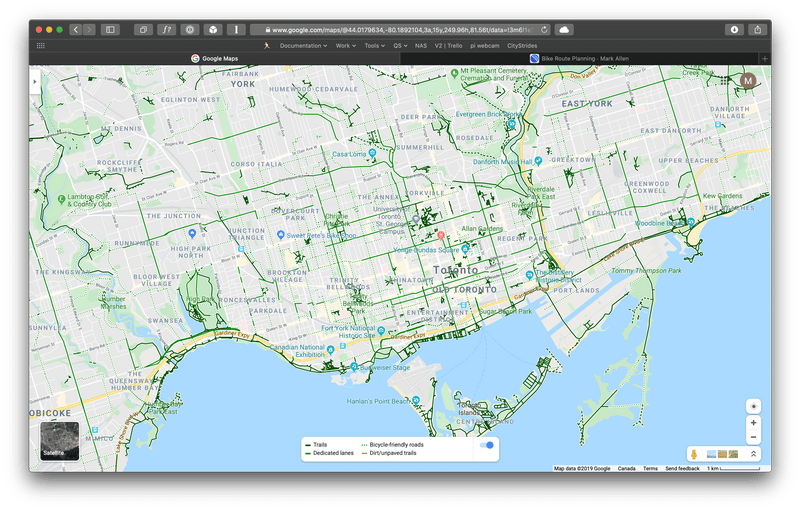Open the M account avatar
This screenshot has height=510, width=800.
[747, 81]
